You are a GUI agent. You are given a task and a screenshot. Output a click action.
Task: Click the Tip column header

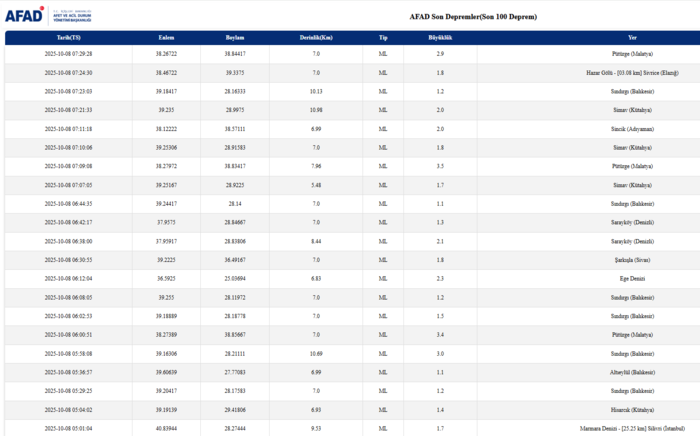tap(383, 38)
